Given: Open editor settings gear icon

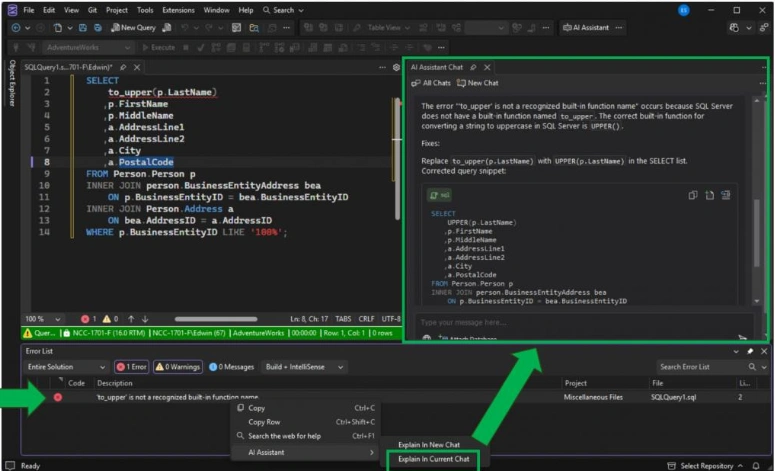Looking at the screenshot, I should pos(396,67).
